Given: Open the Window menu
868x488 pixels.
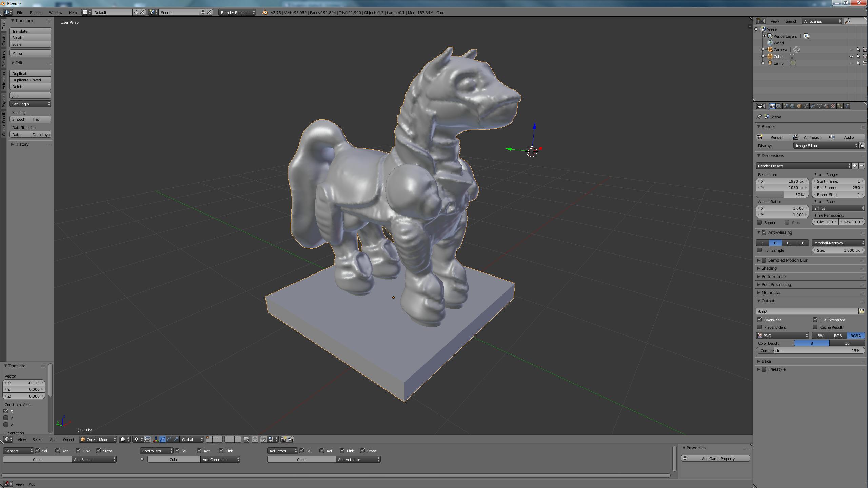Looking at the screenshot, I should [55, 12].
